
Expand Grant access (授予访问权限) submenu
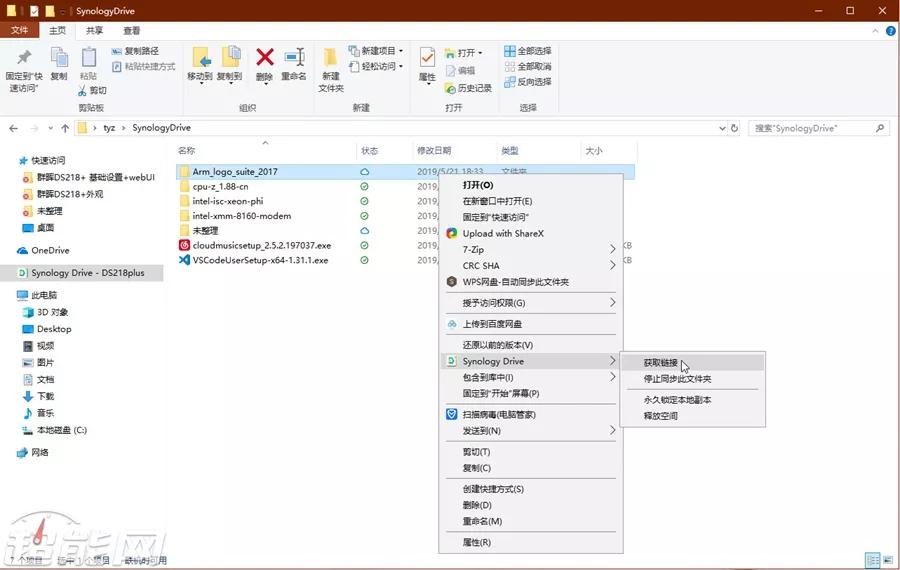coord(531,303)
